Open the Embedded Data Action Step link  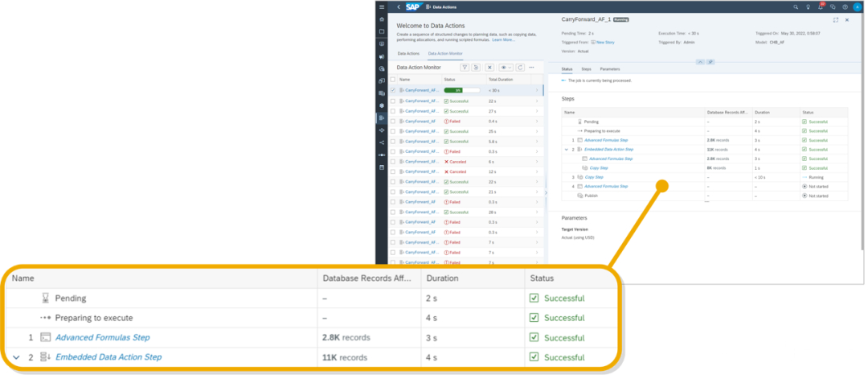(609, 150)
